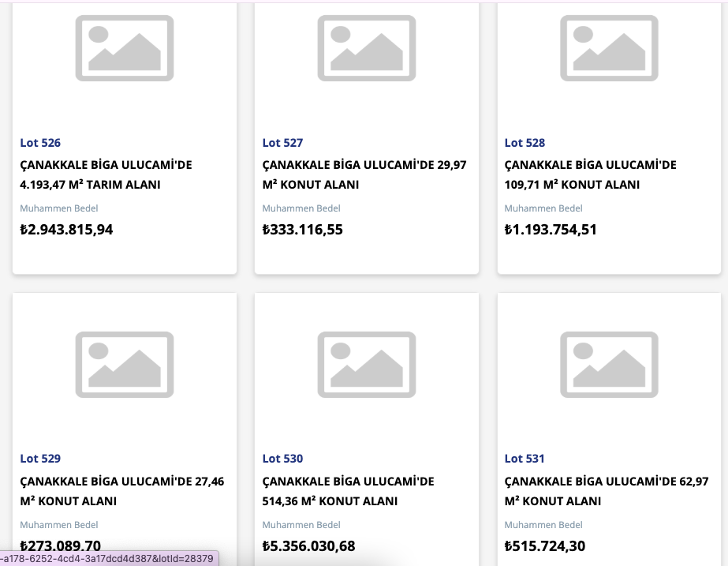The image size is (728, 566).
Task: Open the Lot 531 placeholder image
Action: (x=609, y=365)
